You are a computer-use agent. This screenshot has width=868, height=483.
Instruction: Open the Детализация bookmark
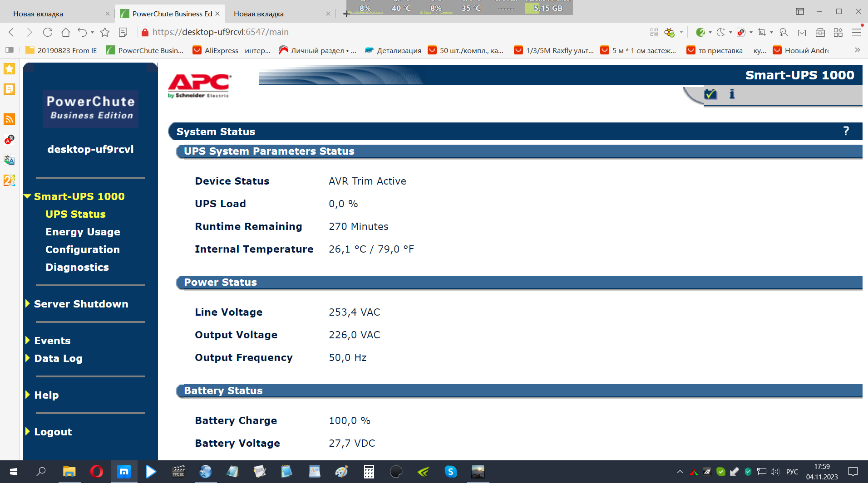(393, 50)
